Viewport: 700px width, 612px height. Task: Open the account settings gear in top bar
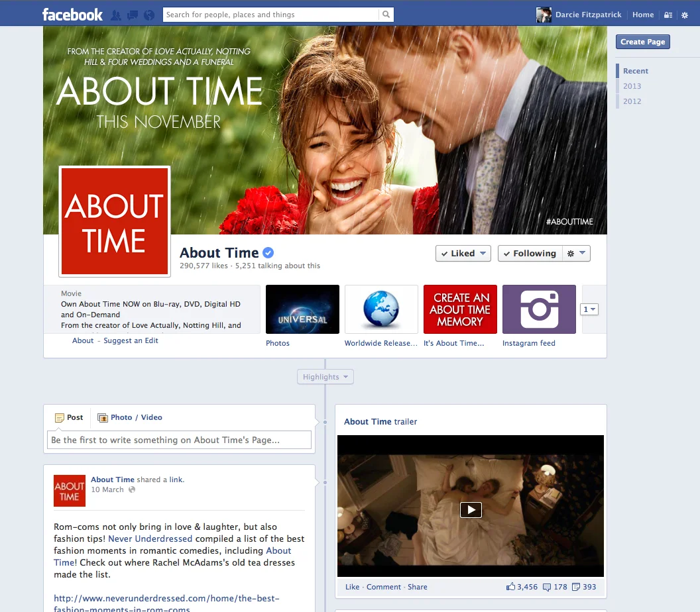pyautogui.click(x=685, y=15)
